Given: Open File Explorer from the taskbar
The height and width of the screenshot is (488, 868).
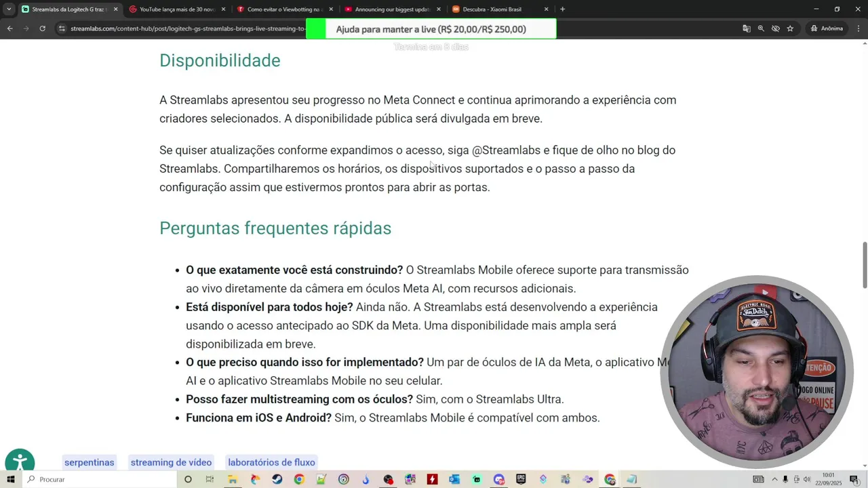Looking at the screenshot, I should coord(233,479).
